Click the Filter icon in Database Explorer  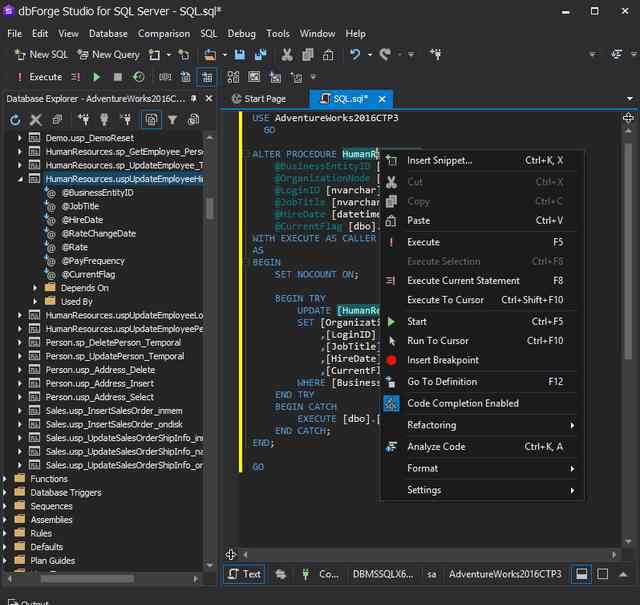tap(173, 120)
